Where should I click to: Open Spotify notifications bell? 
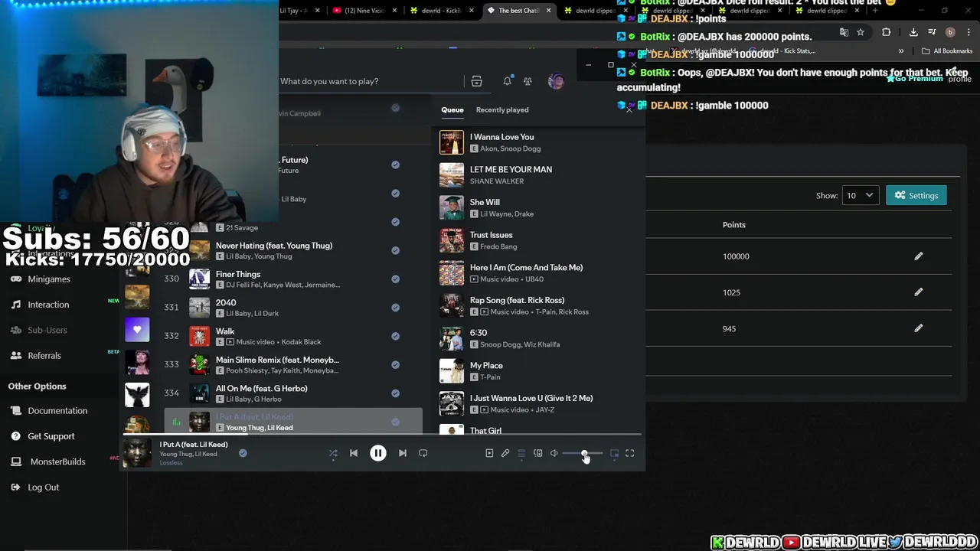pos(507,81)
